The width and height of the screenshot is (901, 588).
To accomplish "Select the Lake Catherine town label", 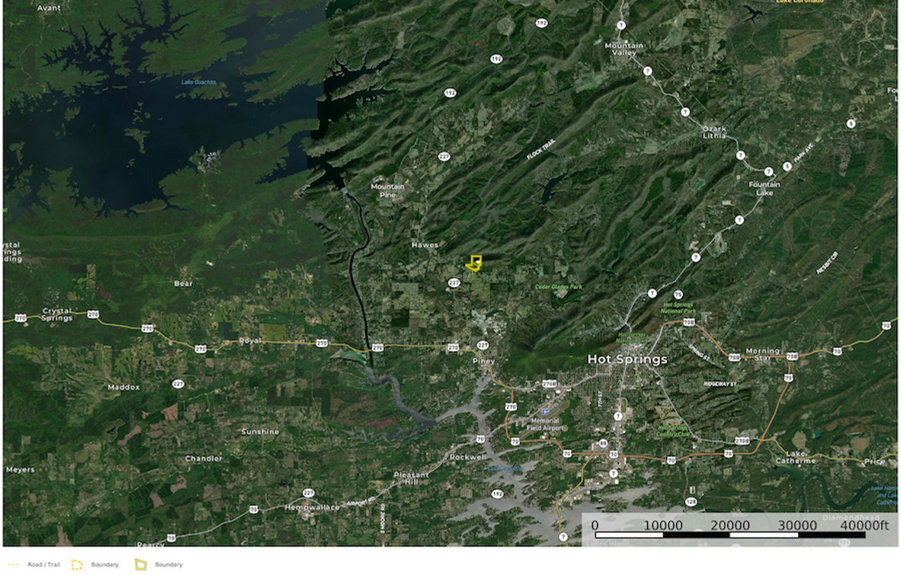I will click(796, 457).
